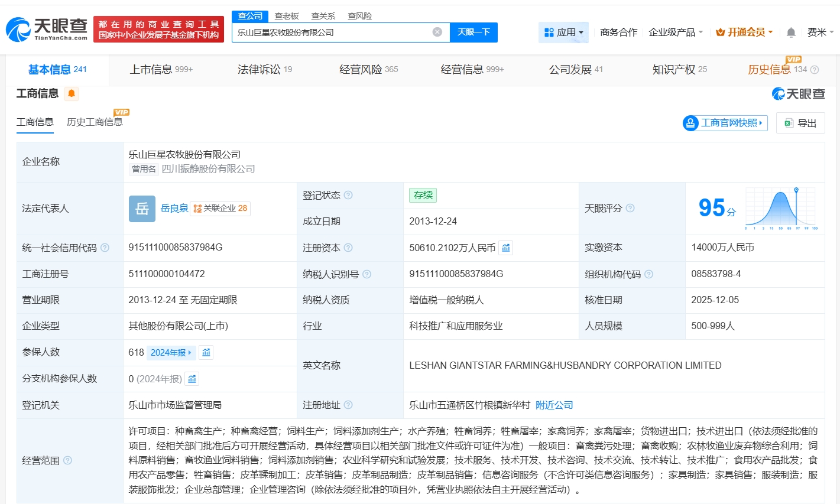Click the 天眼一下 search button
This screenshot has height=504, width=840.
click(x=473, y=32)
